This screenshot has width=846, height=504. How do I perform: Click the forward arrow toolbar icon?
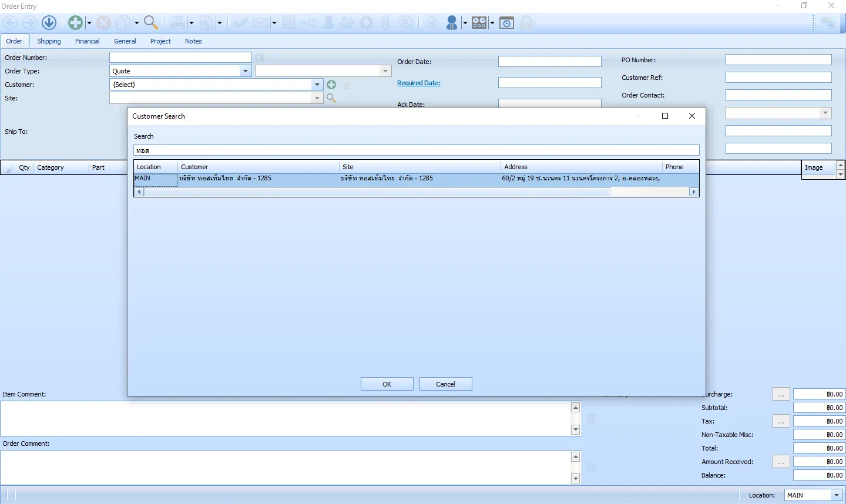point(29,23)
